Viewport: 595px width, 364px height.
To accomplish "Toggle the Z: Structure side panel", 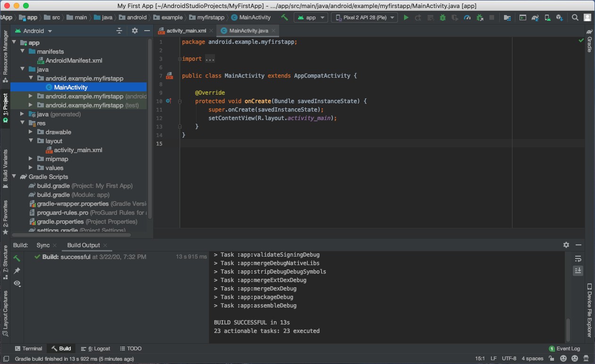I will 5,262.
